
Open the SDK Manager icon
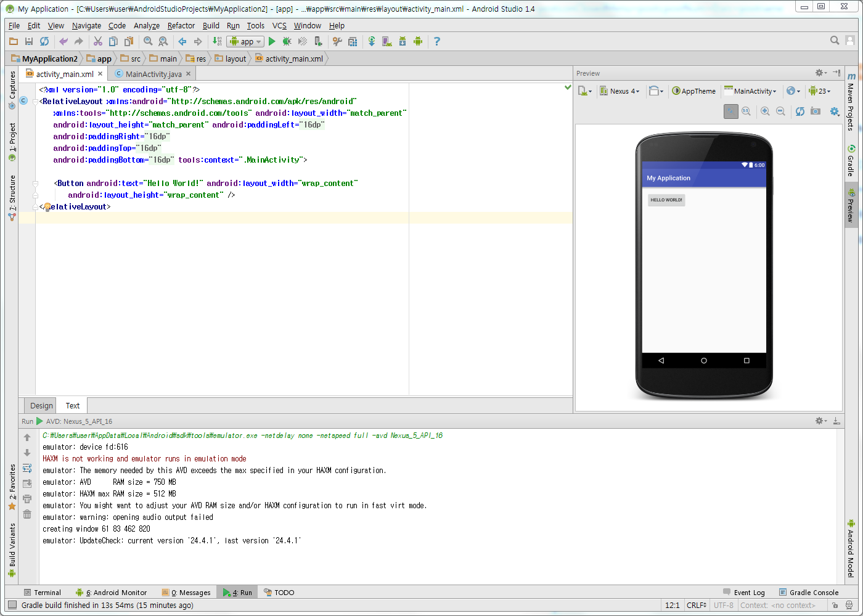[x=403, y=41]
